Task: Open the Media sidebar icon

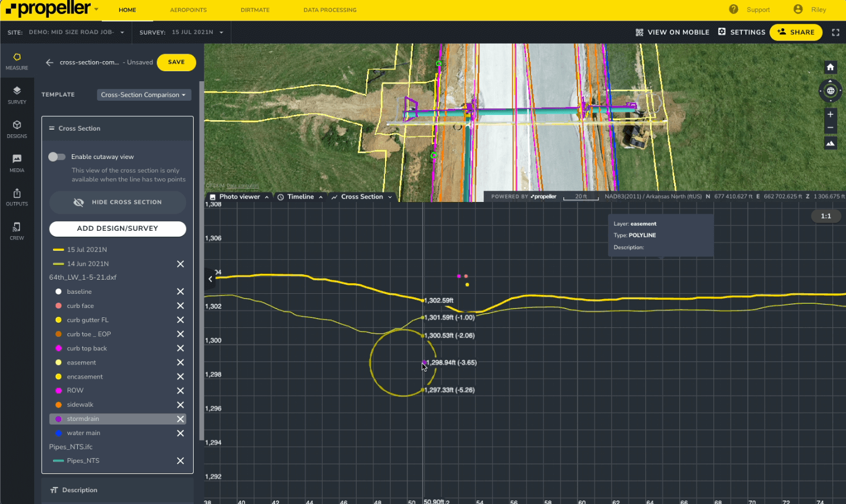Action: pyautogui.click(x=16, y=163)
